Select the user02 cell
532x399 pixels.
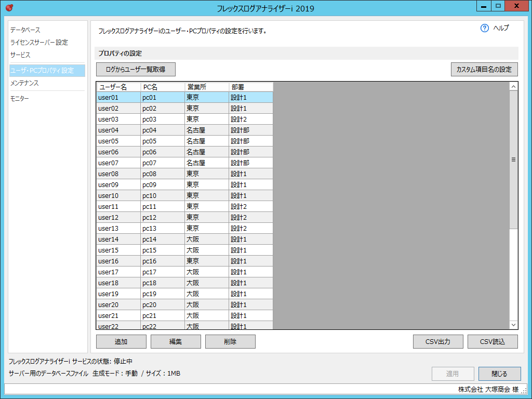click(x=118, y=108)
